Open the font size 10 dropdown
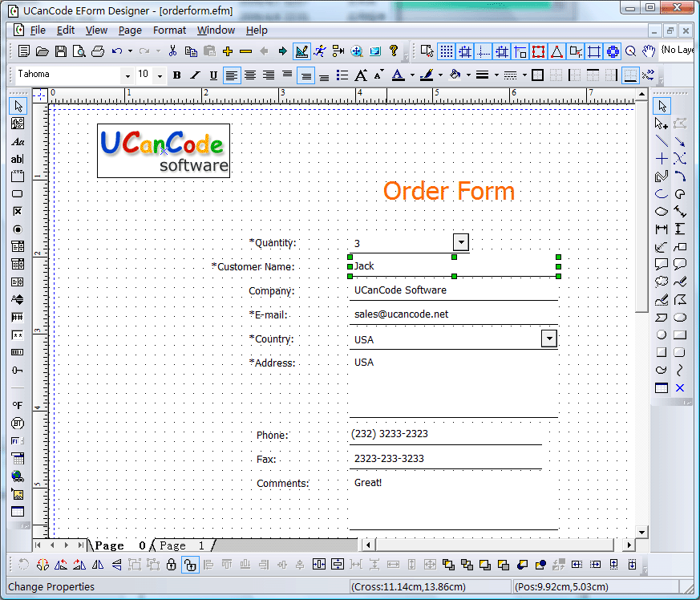The height and width of the screenshot is (600, 700). [x=160, y=76]
